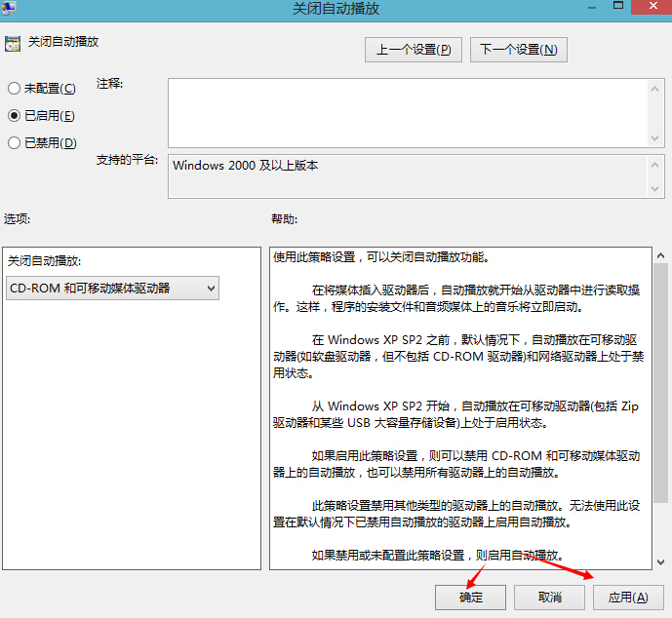Click the 取消 button
This screenshot has width=672, height=618.
tap(549, 597)
